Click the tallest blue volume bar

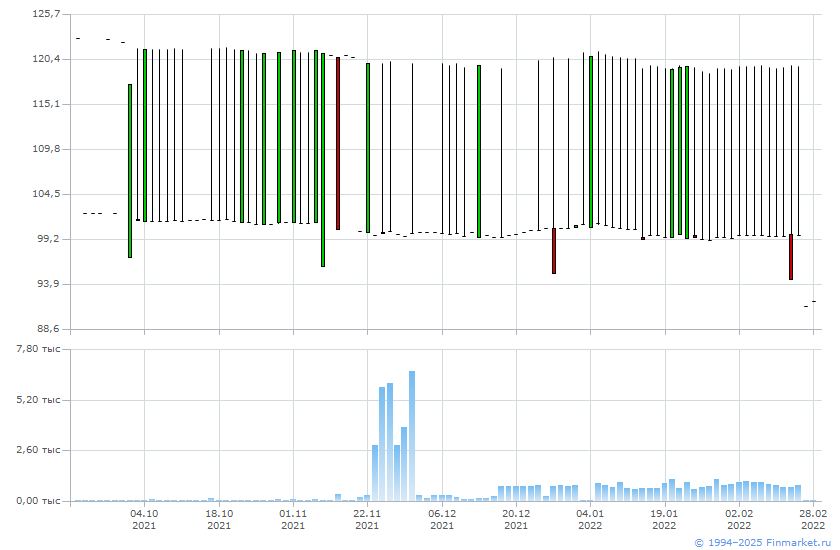pyautogui.click(x=412, y=435)
